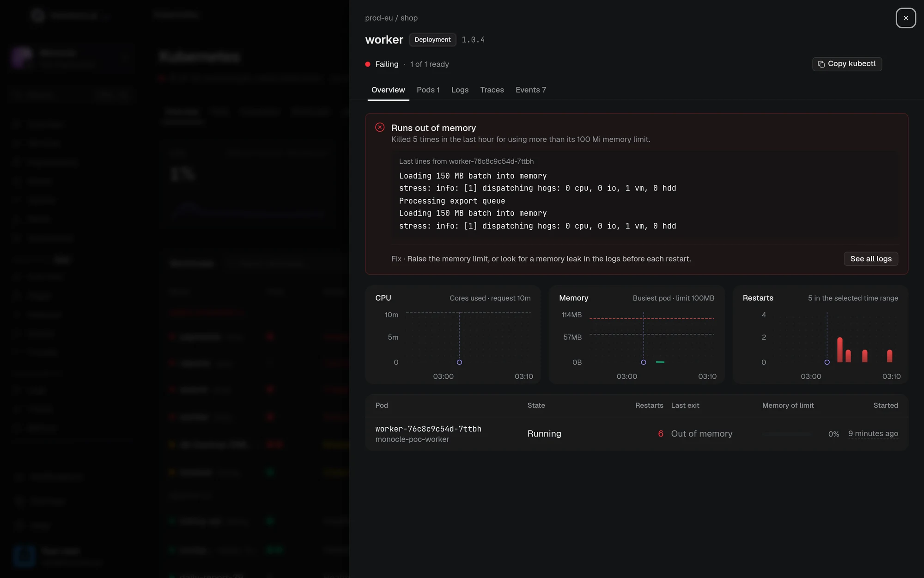Click the Memory chart time marker

coord(643,362)
